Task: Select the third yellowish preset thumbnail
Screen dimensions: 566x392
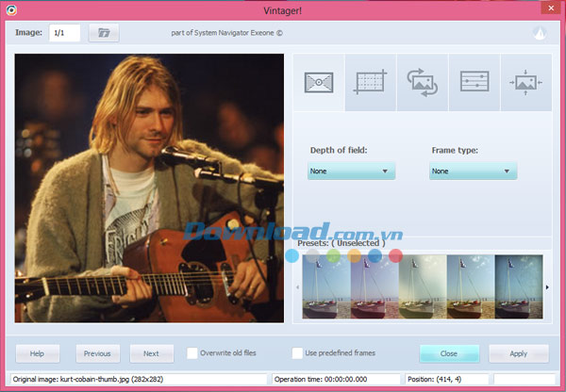Action: 423,286
